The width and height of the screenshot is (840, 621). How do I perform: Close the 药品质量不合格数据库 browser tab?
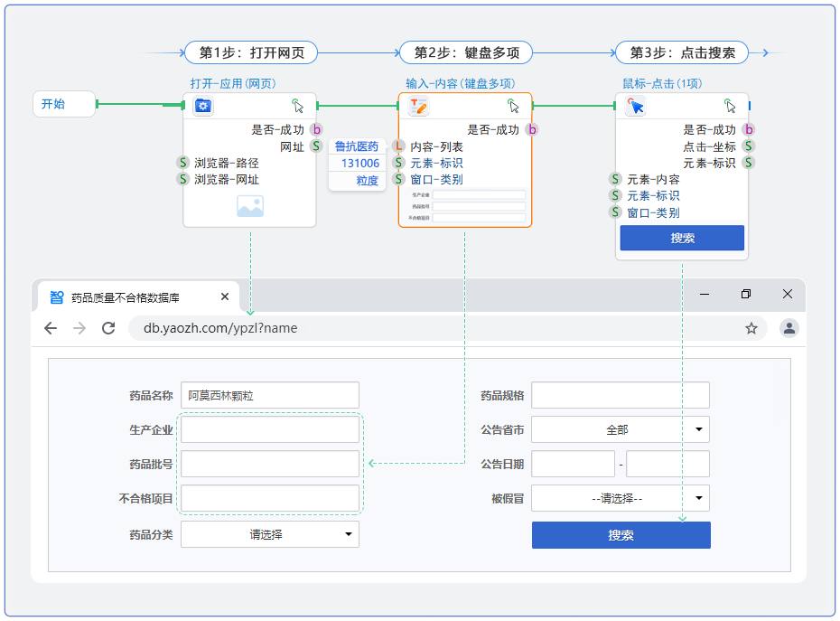click(225, 296)
